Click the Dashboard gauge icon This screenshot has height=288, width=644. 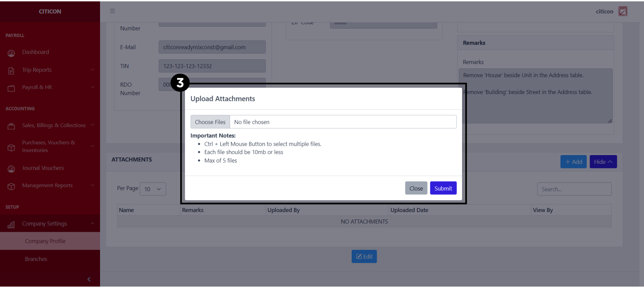11,53
